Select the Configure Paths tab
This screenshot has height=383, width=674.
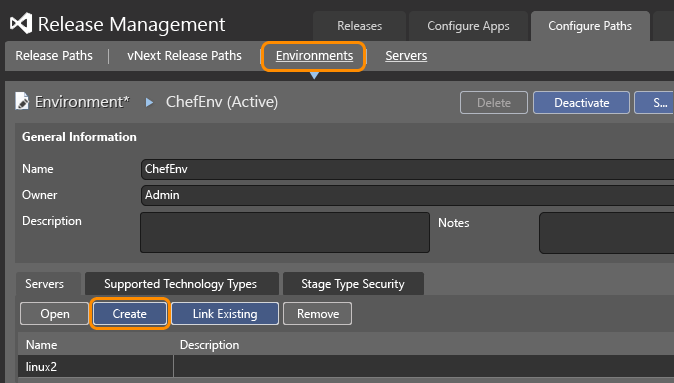click(590, 26)
